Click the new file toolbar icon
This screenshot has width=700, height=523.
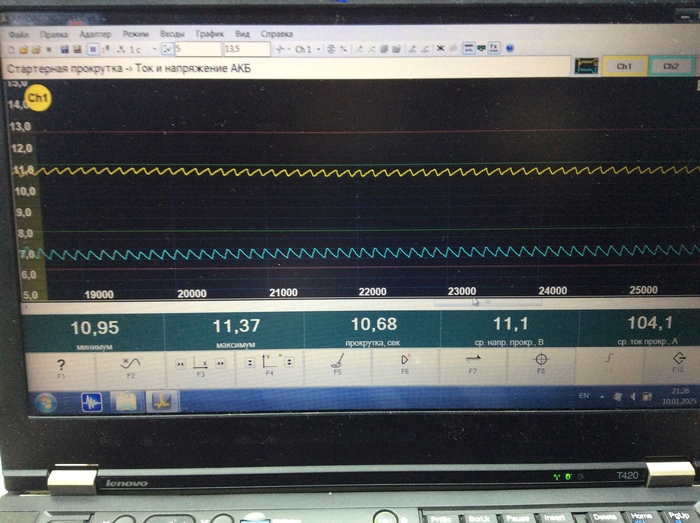[x=12, y=50]
